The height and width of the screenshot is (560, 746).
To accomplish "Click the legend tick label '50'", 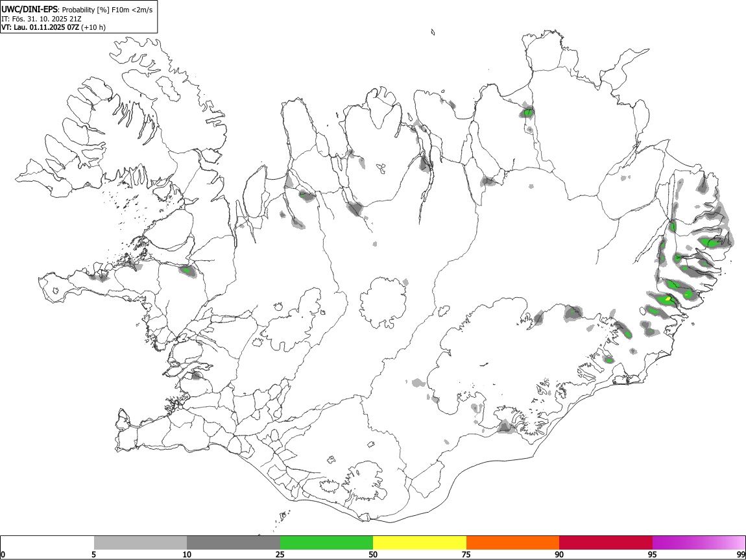I will coord(373,555).
